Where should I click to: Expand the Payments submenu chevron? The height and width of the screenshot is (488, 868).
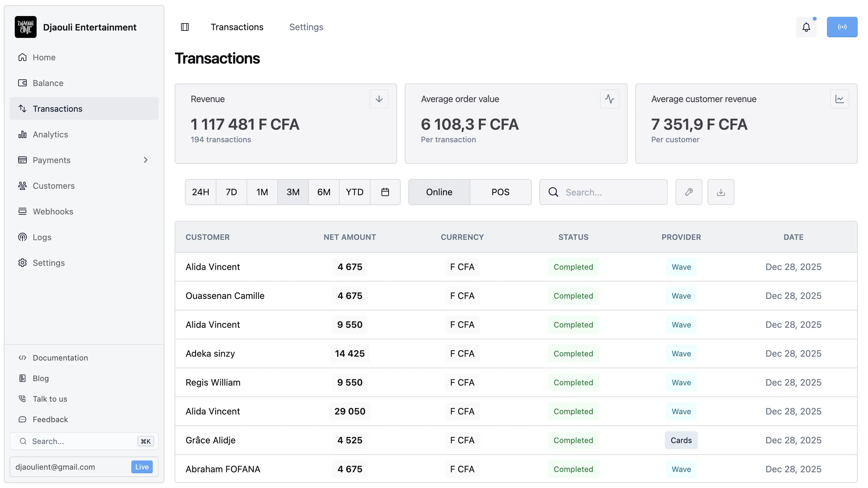pos(145,160)
